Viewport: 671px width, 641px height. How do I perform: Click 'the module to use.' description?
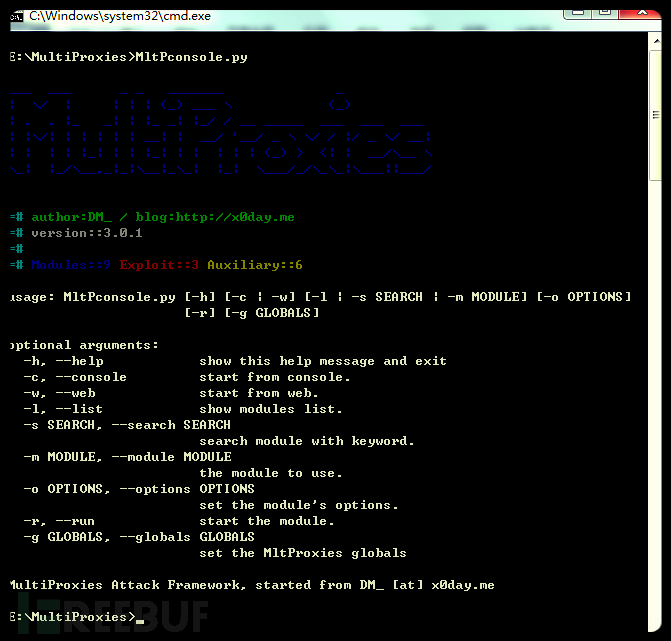point(271,473)
